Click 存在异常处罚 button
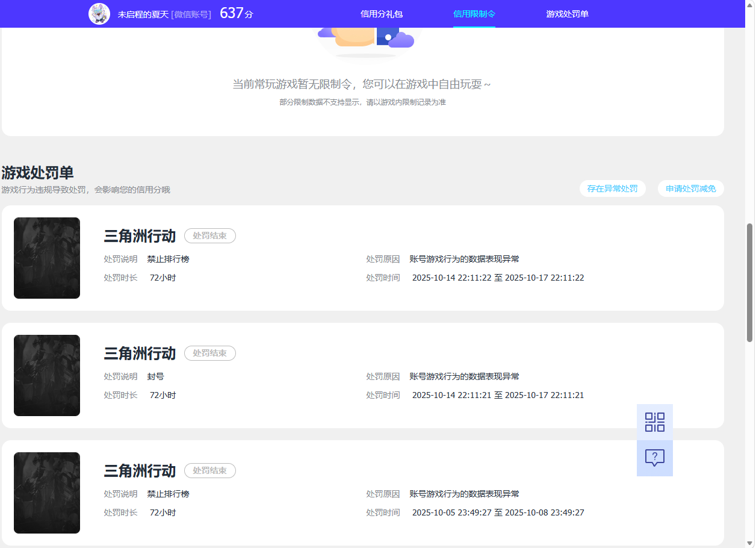 (x=613, y=188)
